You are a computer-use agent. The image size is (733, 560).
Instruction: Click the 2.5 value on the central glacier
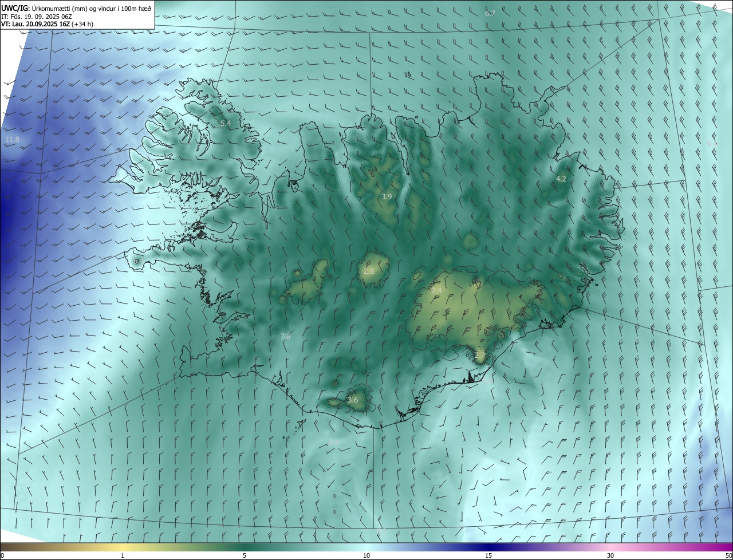[x=369, y=271]
